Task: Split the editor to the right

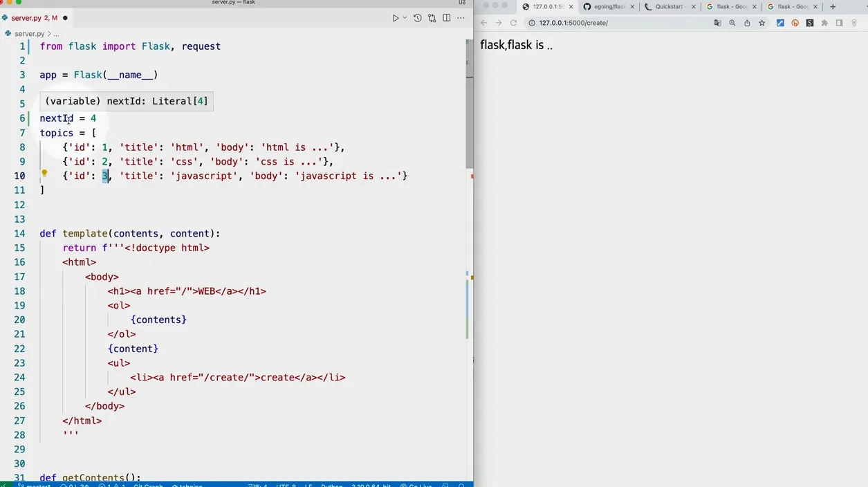Action: [x=447, y=18]
